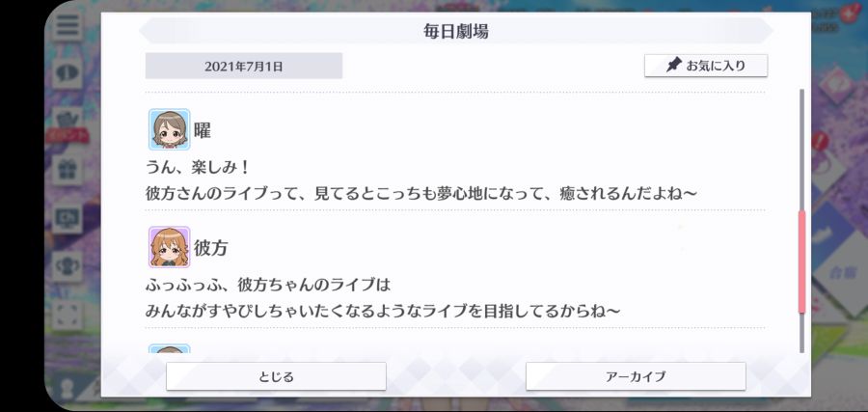Tap the speech bubble notice icon
This screenshot has width=868, height=412.
[x=68, y=73]
